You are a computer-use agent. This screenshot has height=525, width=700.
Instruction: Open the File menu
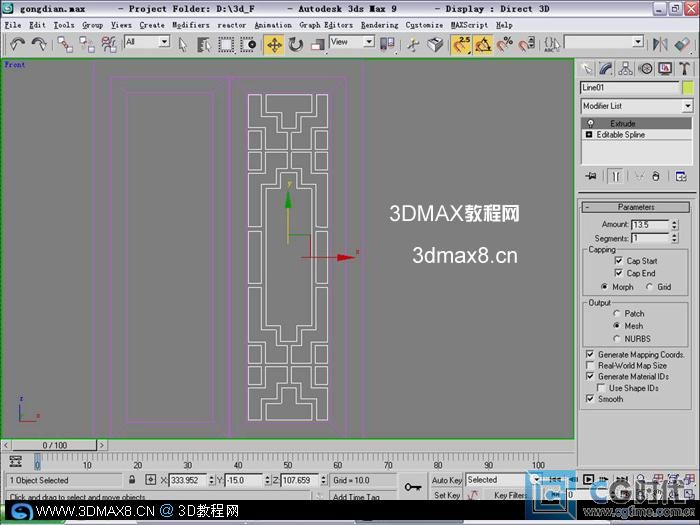tap(13, 25)
